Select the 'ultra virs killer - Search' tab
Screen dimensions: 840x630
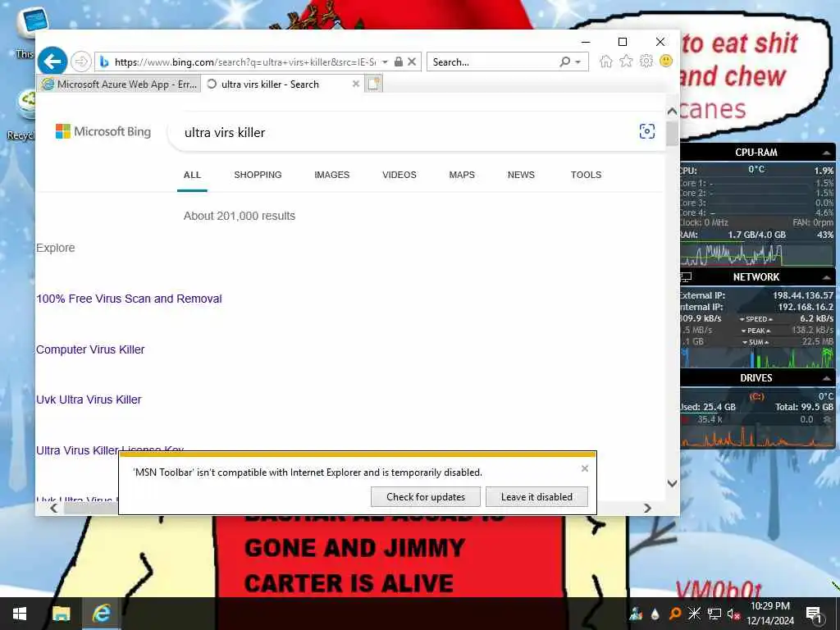point(271,84)
